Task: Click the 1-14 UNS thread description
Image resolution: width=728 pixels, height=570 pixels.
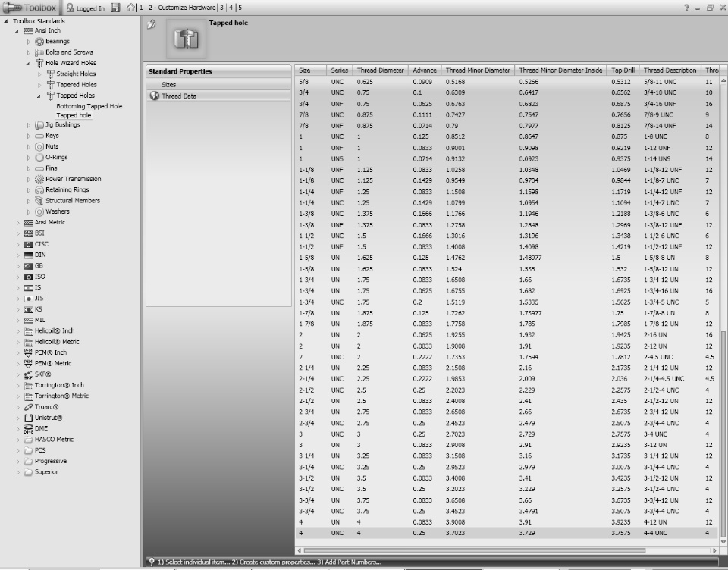Action: [x=657, y=158]
